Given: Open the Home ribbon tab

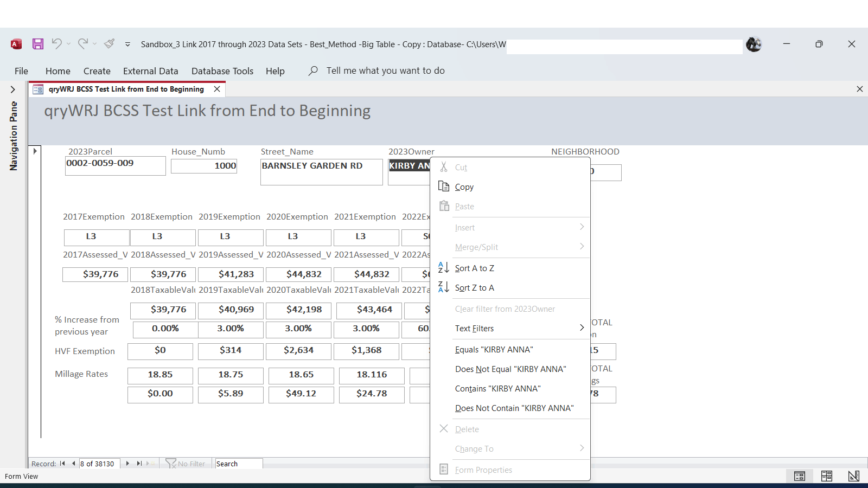Looking at the screenshot, I should 58,71.
